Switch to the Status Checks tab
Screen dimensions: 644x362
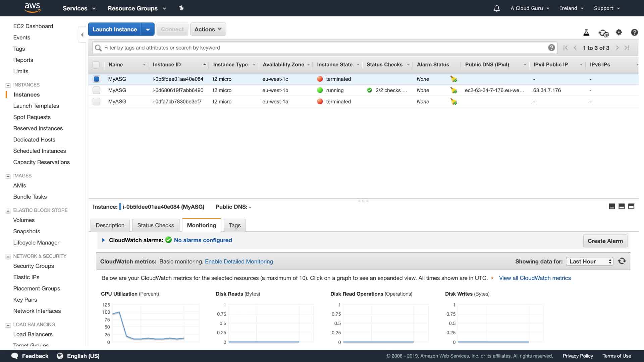[155, 225]
